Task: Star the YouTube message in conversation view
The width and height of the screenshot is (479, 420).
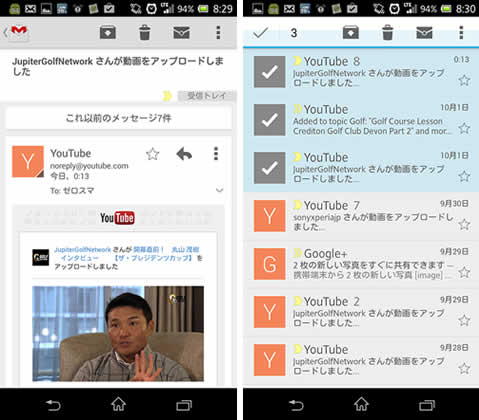Action: 152,154
